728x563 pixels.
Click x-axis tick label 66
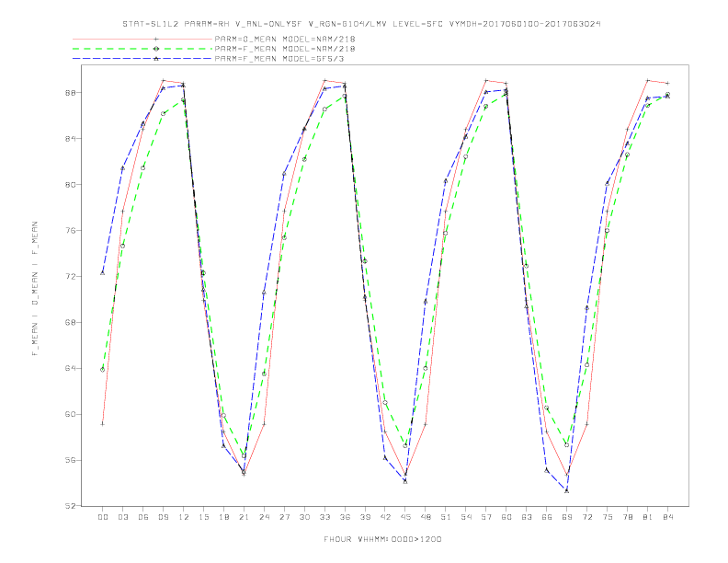547,517
